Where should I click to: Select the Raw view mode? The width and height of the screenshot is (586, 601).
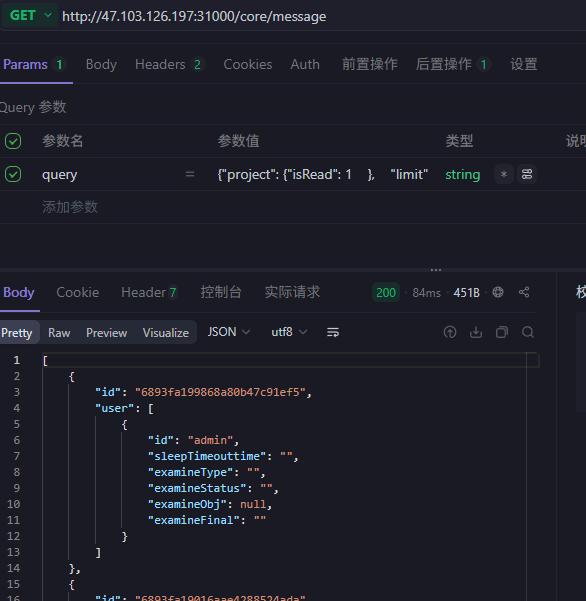59,332
